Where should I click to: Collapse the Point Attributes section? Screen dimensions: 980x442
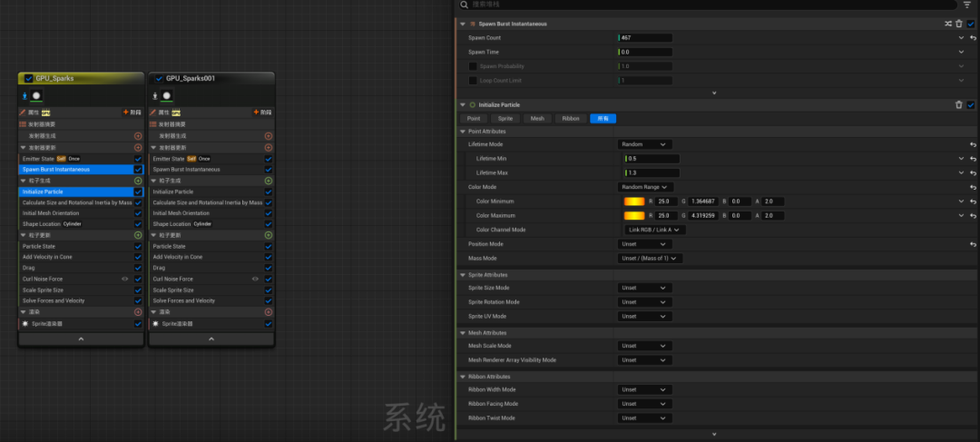tap(463, 132)
